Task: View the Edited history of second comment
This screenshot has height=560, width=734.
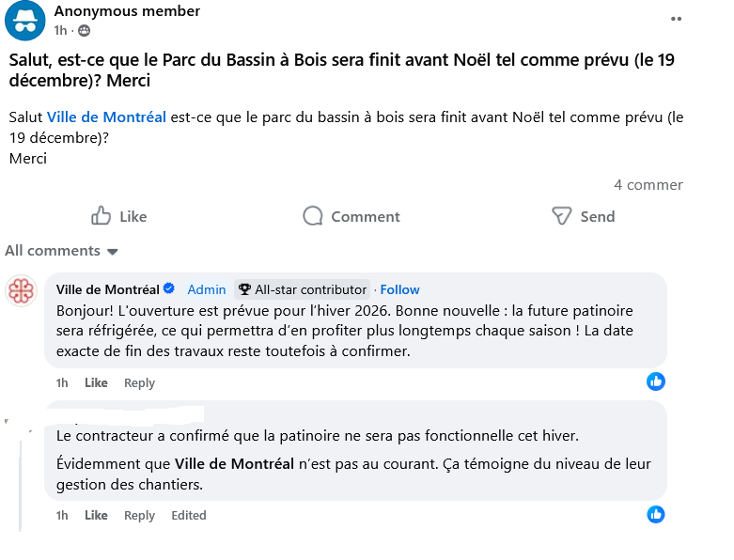Action: (x=188, y=515)
